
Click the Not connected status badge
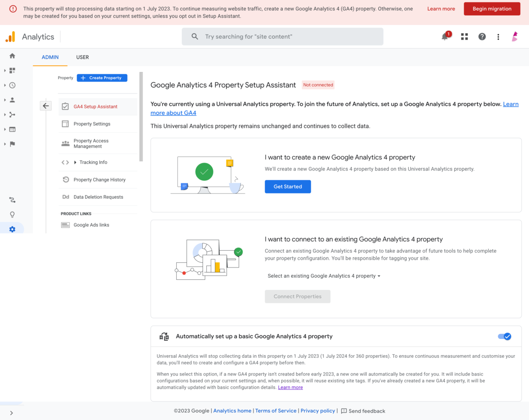[318, 85]
